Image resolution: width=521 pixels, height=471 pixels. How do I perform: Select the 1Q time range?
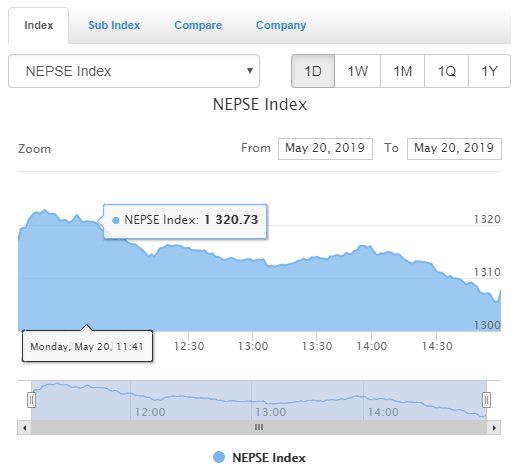pyautogui.click(x=446, y=71)
